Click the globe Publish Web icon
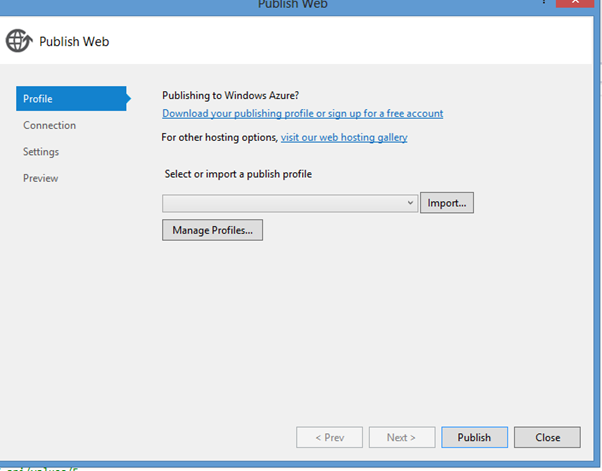This screenshot has height=471, width=602. click(19, 41)
